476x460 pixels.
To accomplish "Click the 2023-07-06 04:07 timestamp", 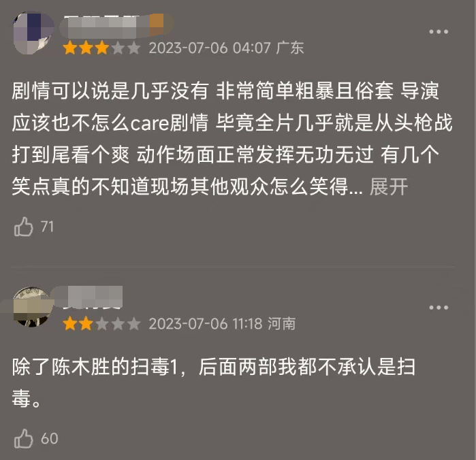I will (210, 48).
